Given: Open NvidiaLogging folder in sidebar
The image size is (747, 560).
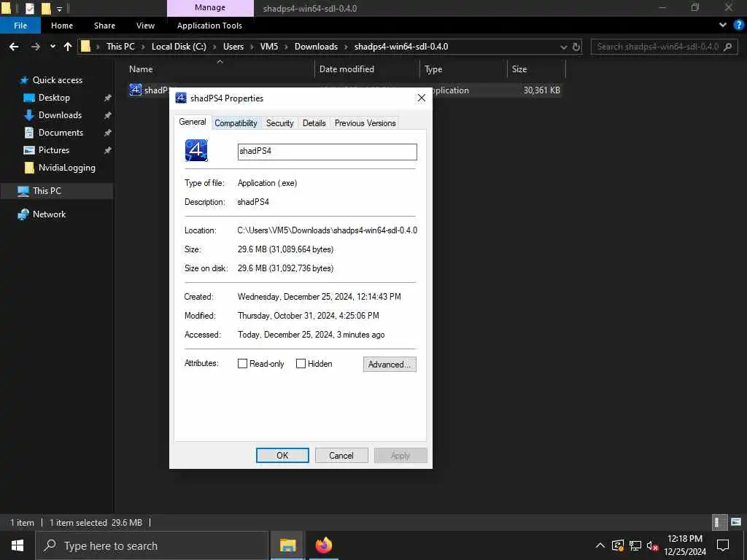Looking at the screenshot, I should 66,168.
